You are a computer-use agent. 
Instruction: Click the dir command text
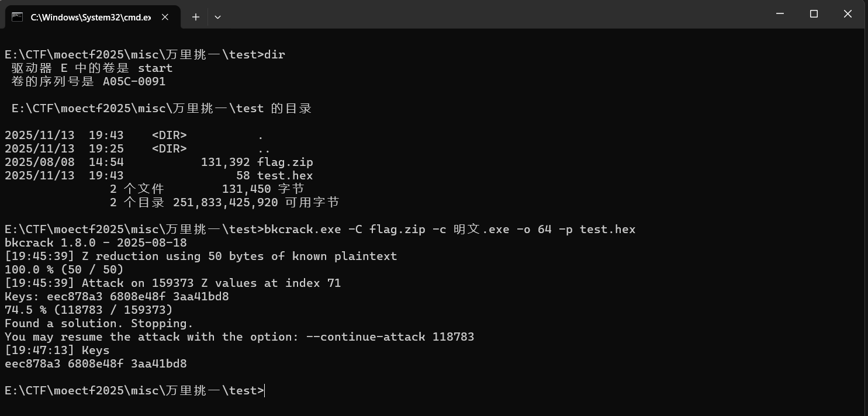click(275, 54)
